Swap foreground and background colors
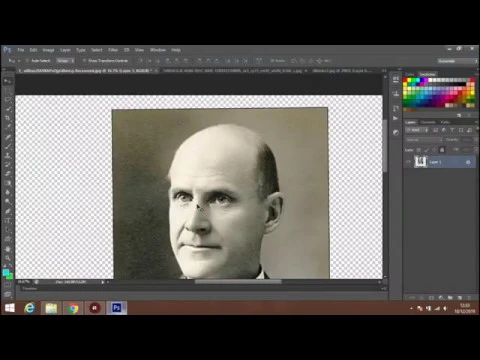 coord(11,266)
